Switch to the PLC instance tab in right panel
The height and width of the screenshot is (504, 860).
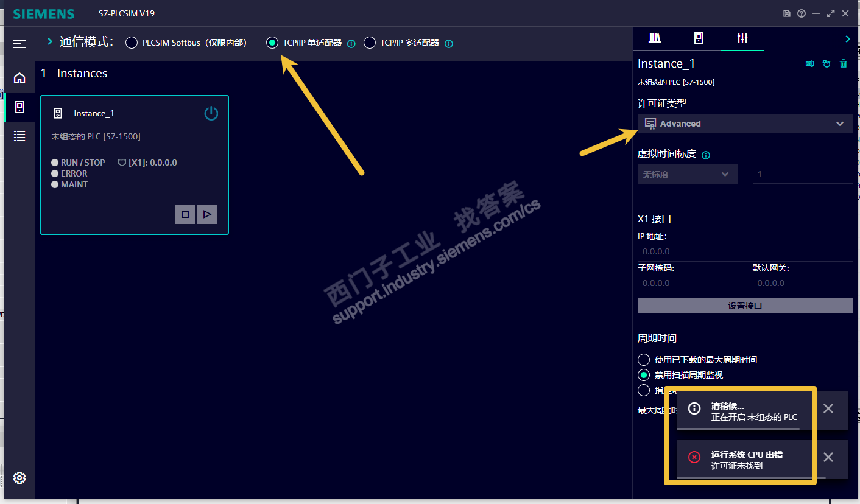coord(699,38)
